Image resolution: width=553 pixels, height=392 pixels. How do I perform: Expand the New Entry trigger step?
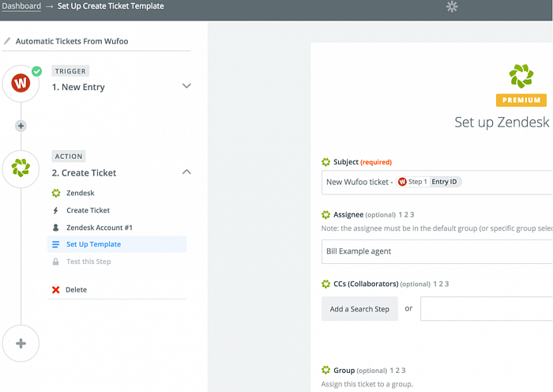(x=186, y=85)
